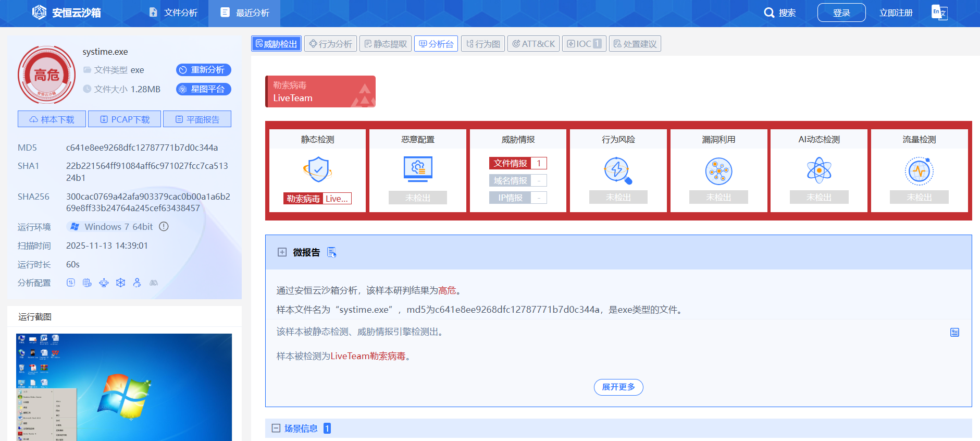
Task: Switch language with the En/文 icon
Action: pyautogui.click(x=939, y=12)
